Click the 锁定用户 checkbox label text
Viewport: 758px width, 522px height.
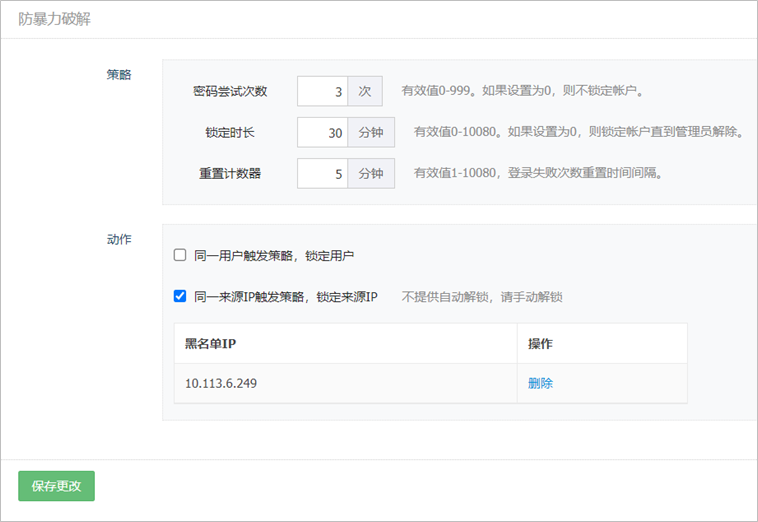click(x=274, y=255)
